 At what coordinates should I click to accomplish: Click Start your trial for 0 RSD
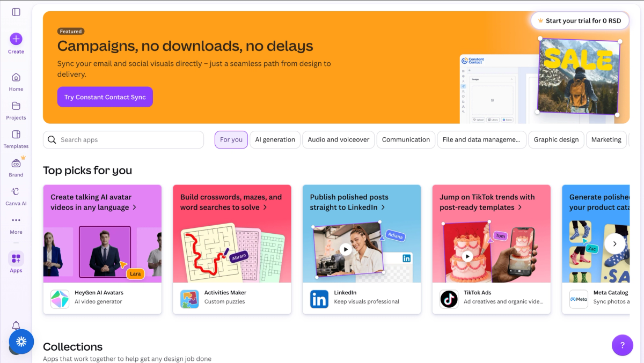tap(580, 21)
